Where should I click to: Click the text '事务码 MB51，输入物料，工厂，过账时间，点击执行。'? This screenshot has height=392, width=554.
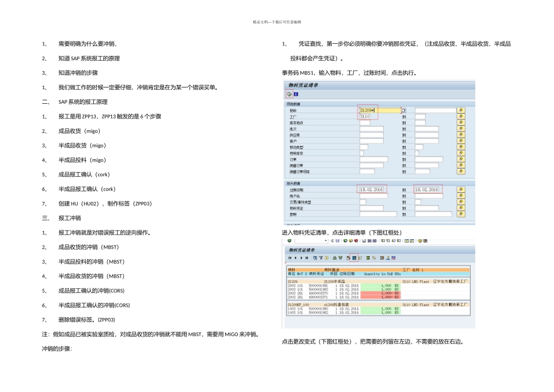coord(350,73)
